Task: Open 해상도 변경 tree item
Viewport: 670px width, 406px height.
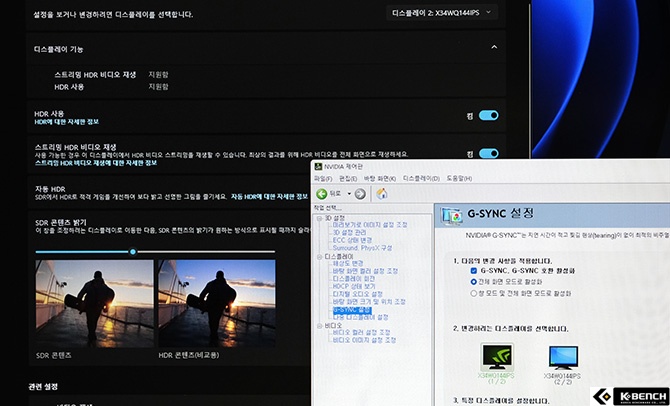Action: tap(348, 263)
